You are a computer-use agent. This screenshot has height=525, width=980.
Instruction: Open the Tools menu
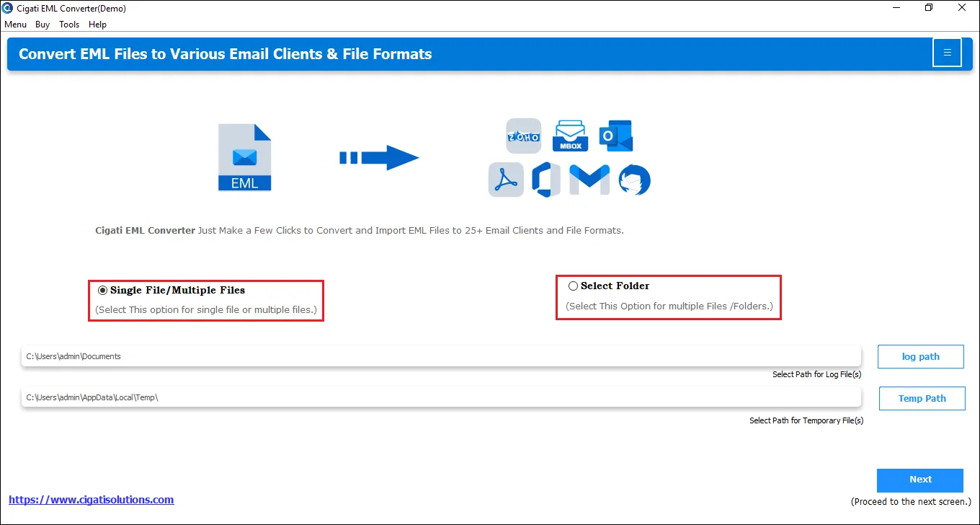(x=69, y=25)
